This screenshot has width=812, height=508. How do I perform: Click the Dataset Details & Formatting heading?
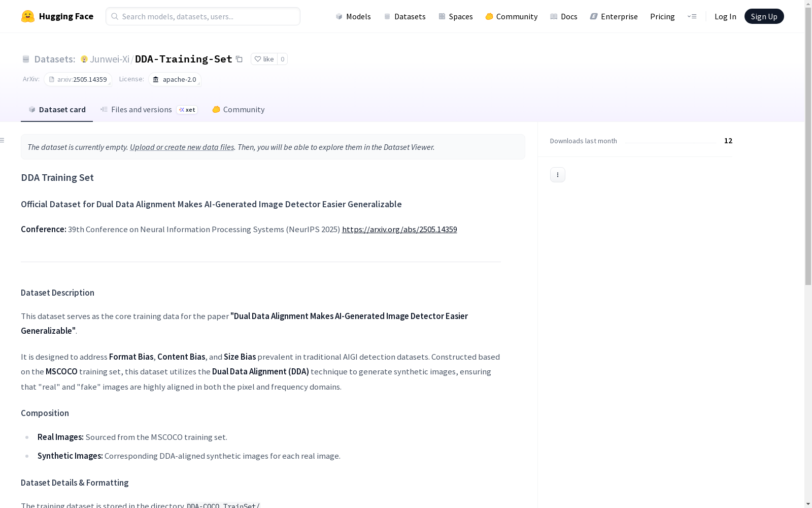(75, 483)
